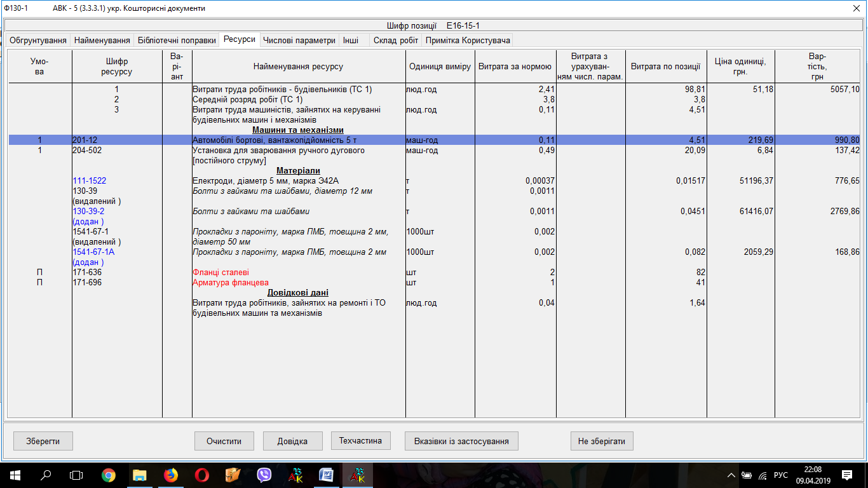The height and width of the screenshot is (488, 868).
Task: Open Вказівки із застосування
Action: coord(461,441)
